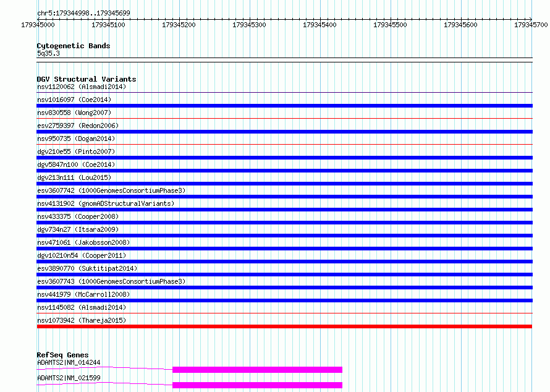This screenshot has width=550, height=392.
Task: Click ruler position 179345100
Action: (108, 25)
